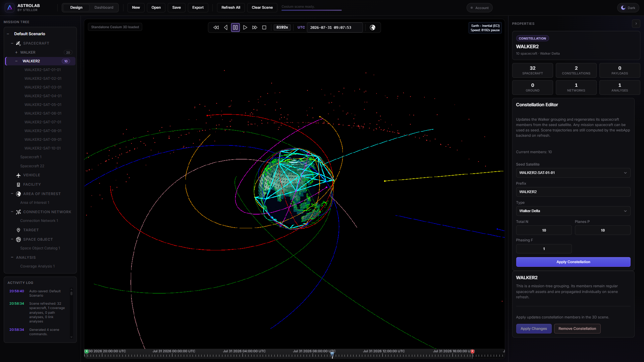Click the AREA OF INTEREST globe icon
Viewport: 644px width, 362px height.
pos(18,194)
